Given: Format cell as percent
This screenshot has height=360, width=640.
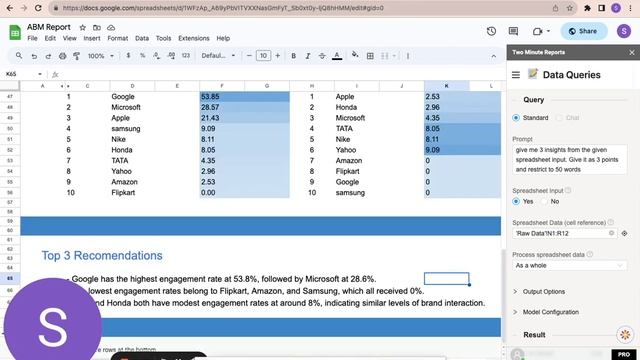Looking at the screenshot, I should click(142, 56).
